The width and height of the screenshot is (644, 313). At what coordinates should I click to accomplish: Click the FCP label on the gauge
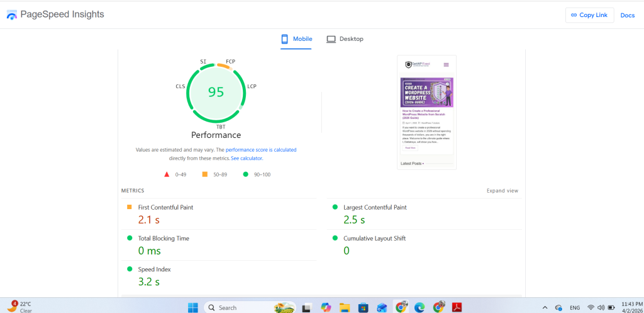coord(230,61)
